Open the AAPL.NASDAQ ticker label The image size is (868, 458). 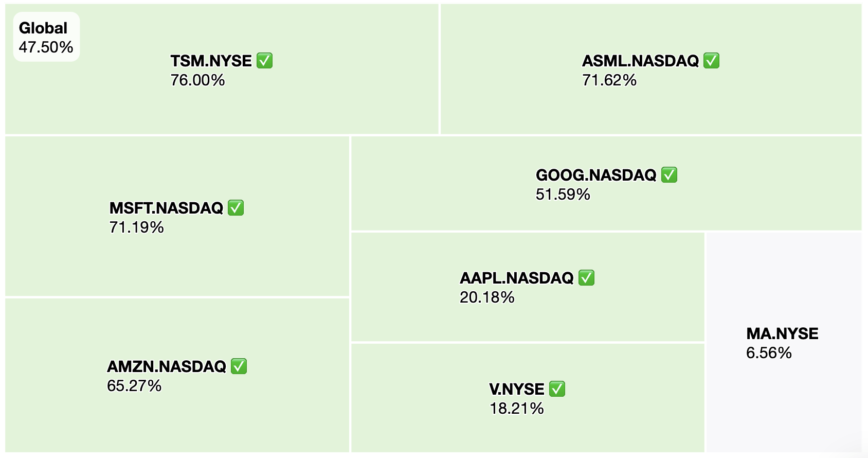[x=517, y=278]
